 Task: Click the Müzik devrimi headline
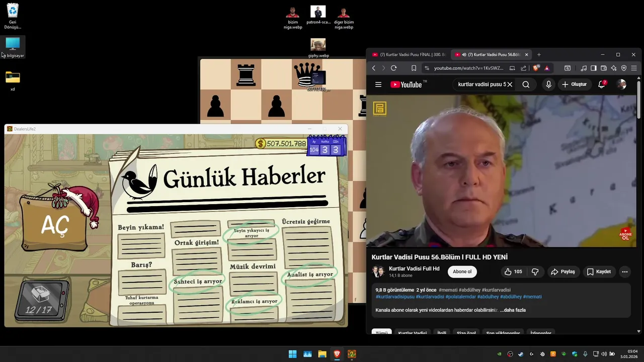(x=253, y=266)
